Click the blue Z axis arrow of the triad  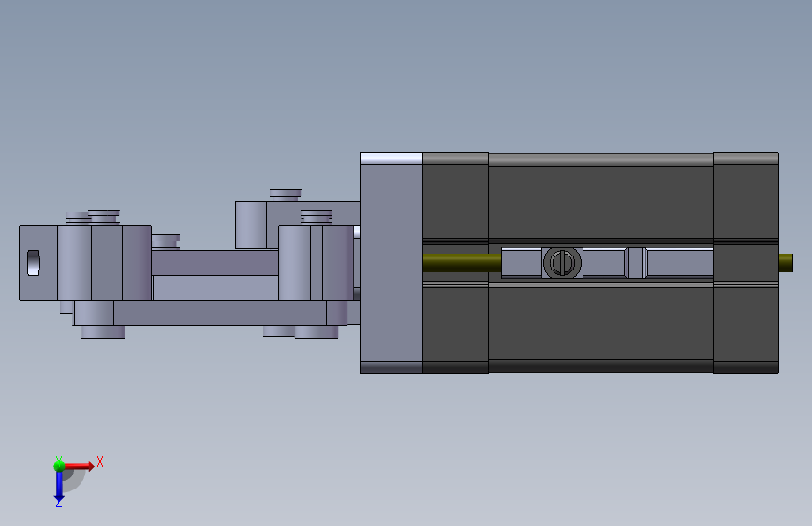point(59,486)
